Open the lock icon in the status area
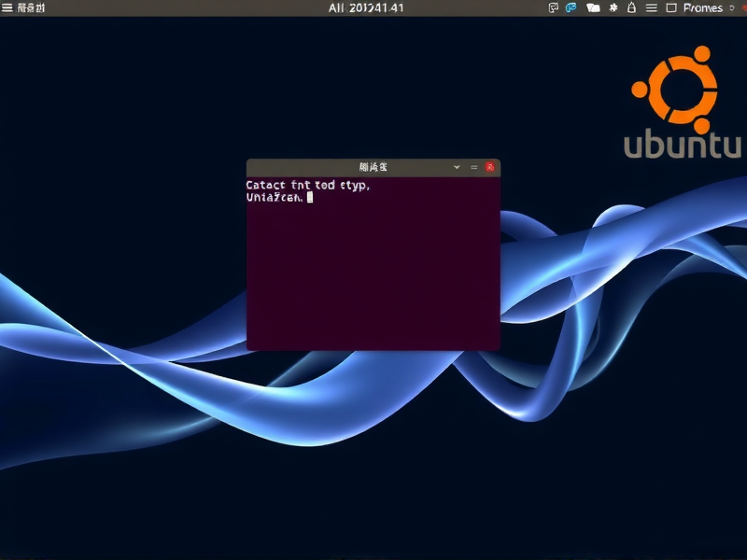747x560 pixels. 631,8
